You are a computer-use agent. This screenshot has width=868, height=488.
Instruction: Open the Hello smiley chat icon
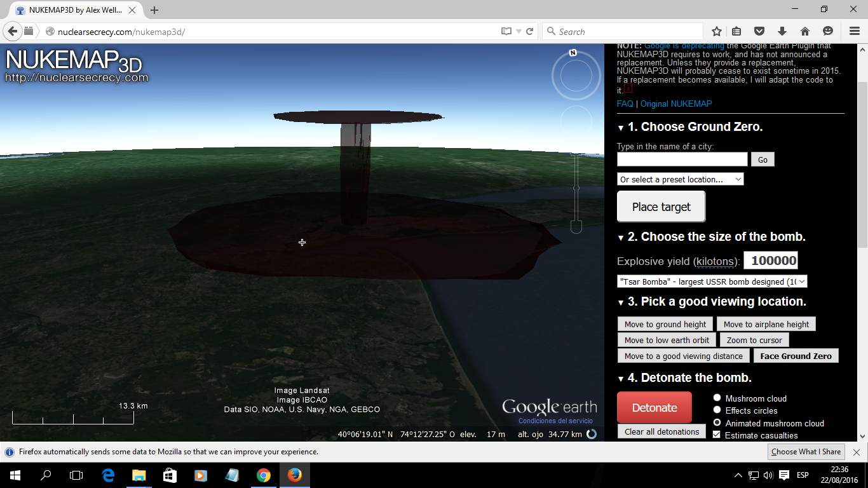[827, 31]
